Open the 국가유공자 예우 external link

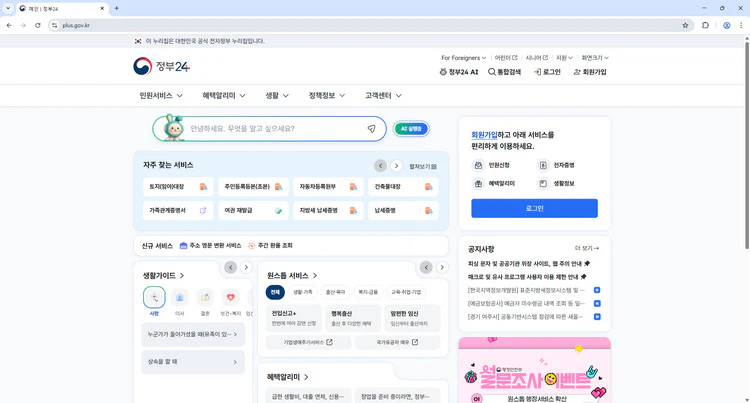pos(397,342)
